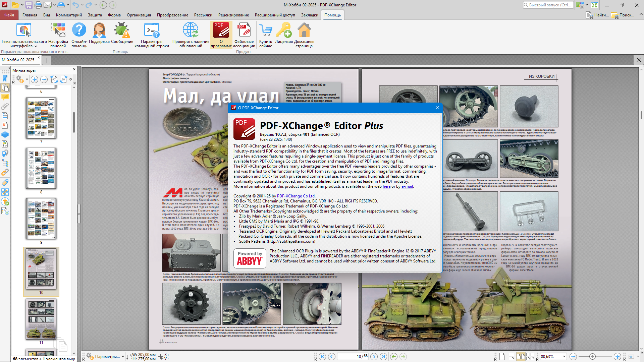Toggle two-page continuous layout
Screen dimensions: 644x362
[x=530, y=357]
